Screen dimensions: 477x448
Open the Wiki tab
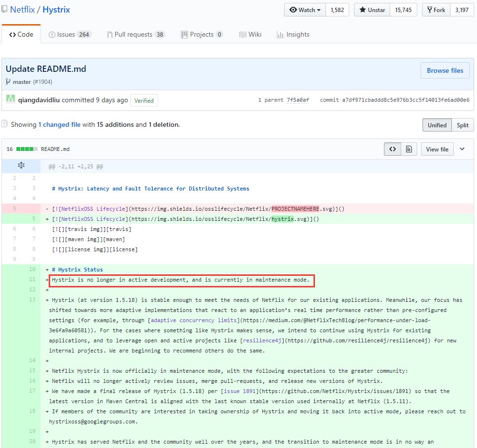(x=250, y=34)
